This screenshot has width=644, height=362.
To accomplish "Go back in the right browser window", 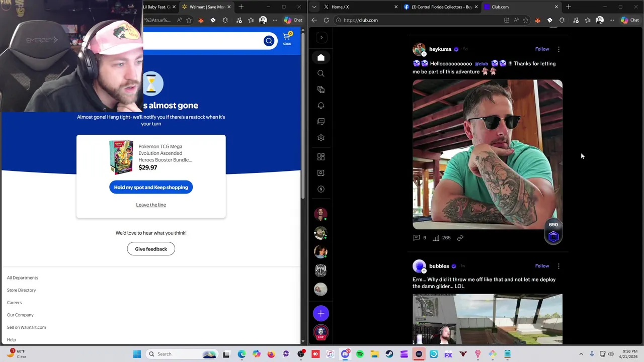I will coord(314,20).
